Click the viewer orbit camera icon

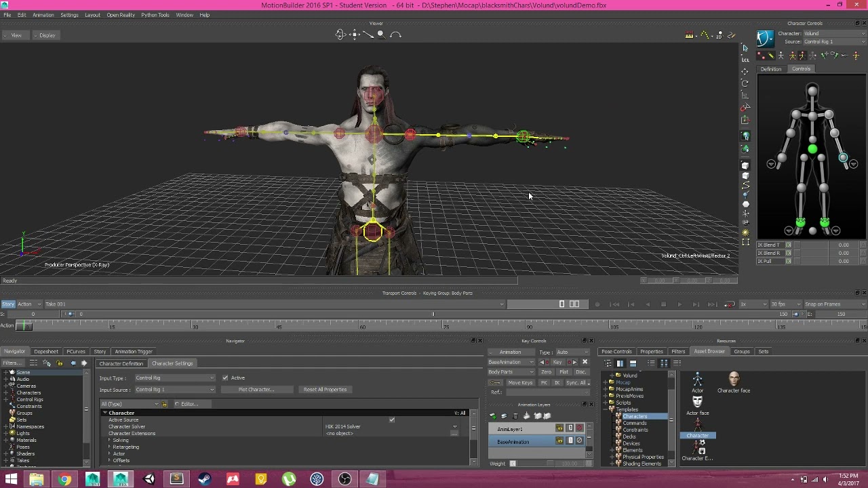click(340, 35)
